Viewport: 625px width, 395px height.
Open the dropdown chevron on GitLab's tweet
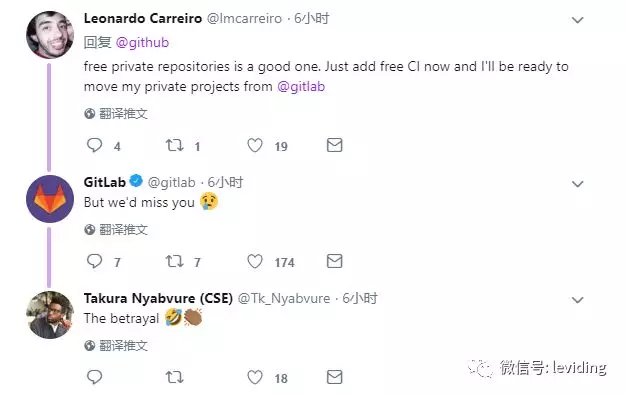coord(578,183)
